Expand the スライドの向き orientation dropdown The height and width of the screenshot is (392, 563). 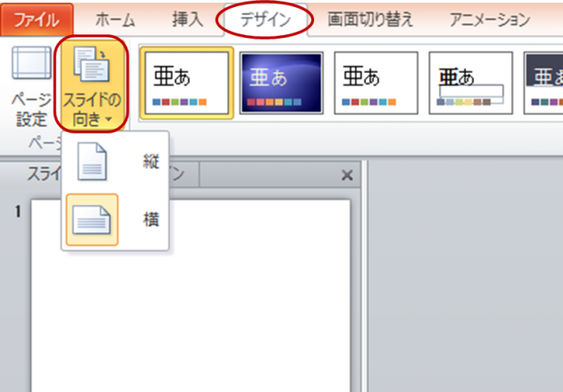tap(91, 83)
